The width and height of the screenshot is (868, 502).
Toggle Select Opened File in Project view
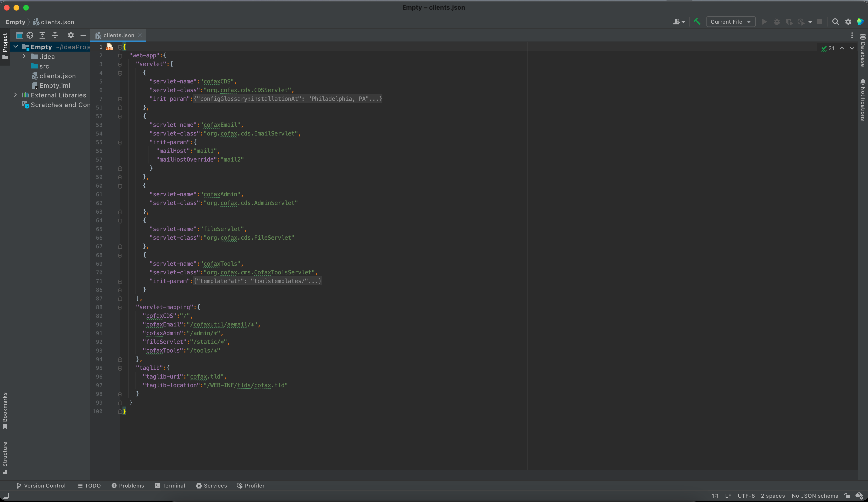(x=30, y=35)
